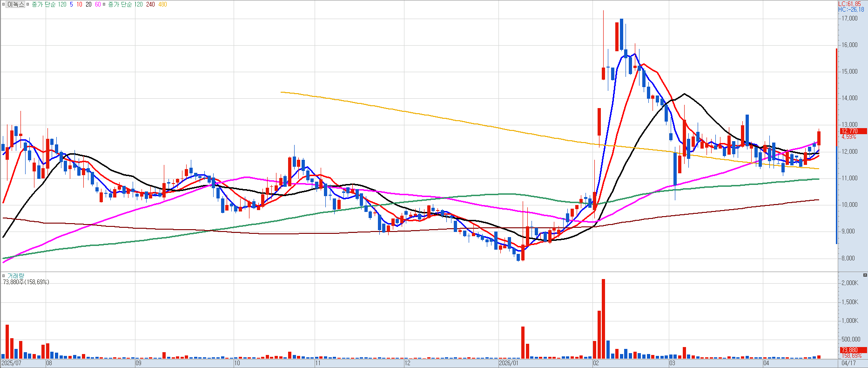Click the 09 month marker on date axis
Image resolution: width=868 pixels, height=368 pixels.
[x=138, y=363]
